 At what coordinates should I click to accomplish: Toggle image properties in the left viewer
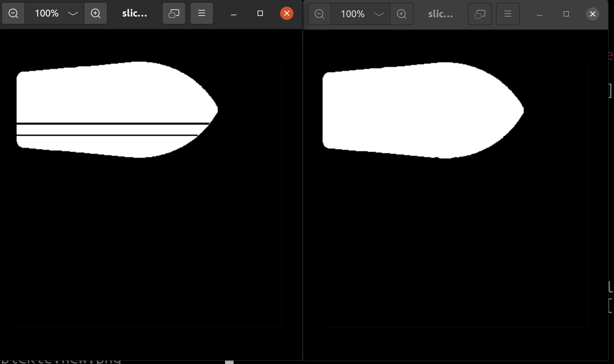click(173, 13)
